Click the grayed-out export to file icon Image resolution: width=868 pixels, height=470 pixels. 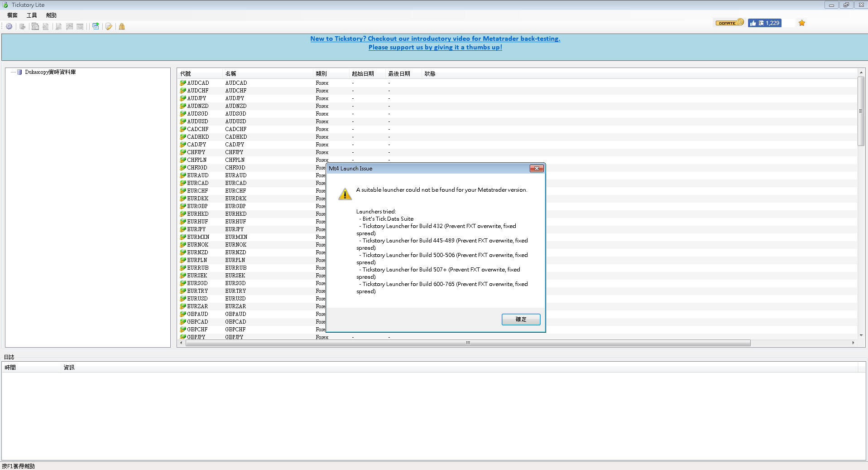[x=46, y=27]
